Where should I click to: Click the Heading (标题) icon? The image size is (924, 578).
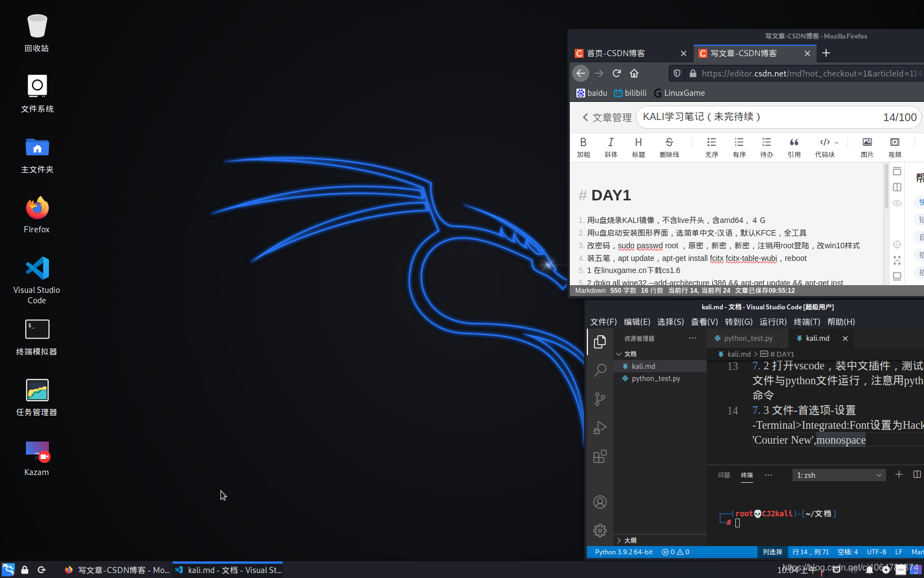(x=638, y=147)
